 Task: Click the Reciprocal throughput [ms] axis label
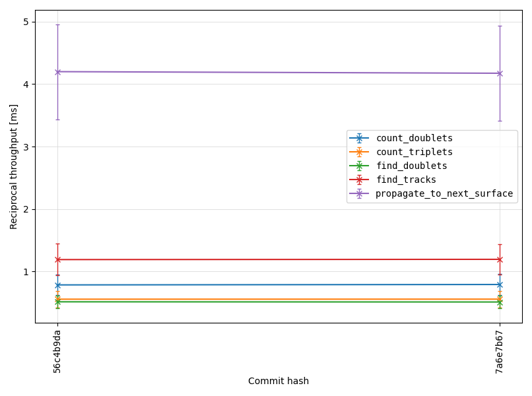[13, 166]
